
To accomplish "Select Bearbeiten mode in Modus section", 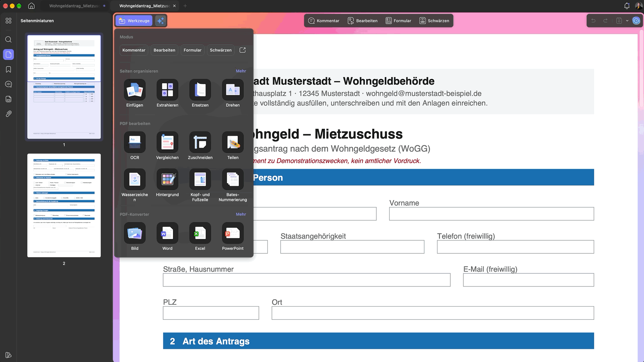I will (x=164, y=50).
